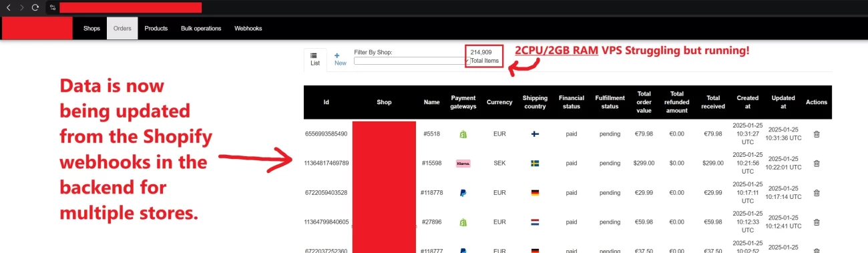Delete order #118778 with the trash icon
Viewport: 868px width, 253px height.
816,193
